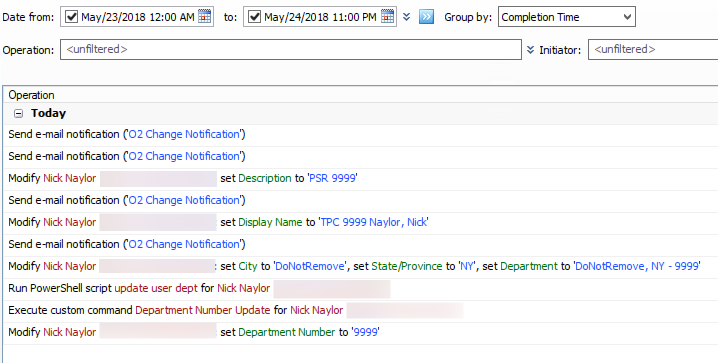Uncheck the Date to checkbox
718x363 pixels.
tap(254, 17)
